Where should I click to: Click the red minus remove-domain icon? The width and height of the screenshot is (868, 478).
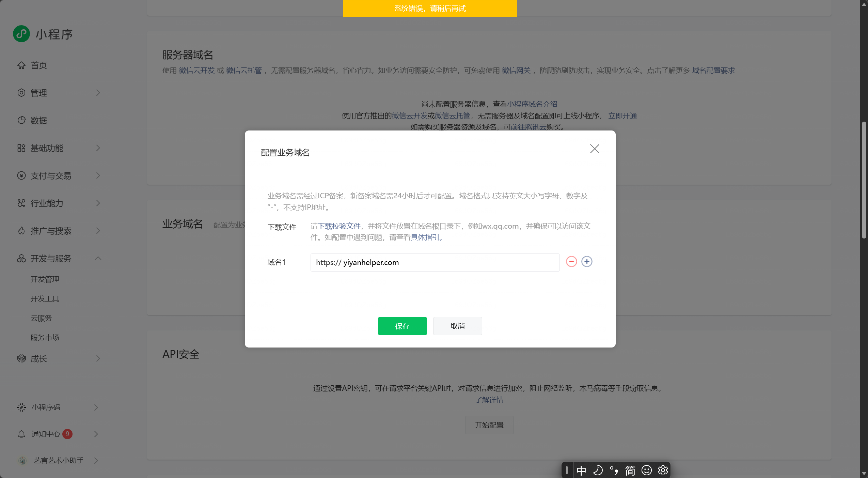click(571, 262)
